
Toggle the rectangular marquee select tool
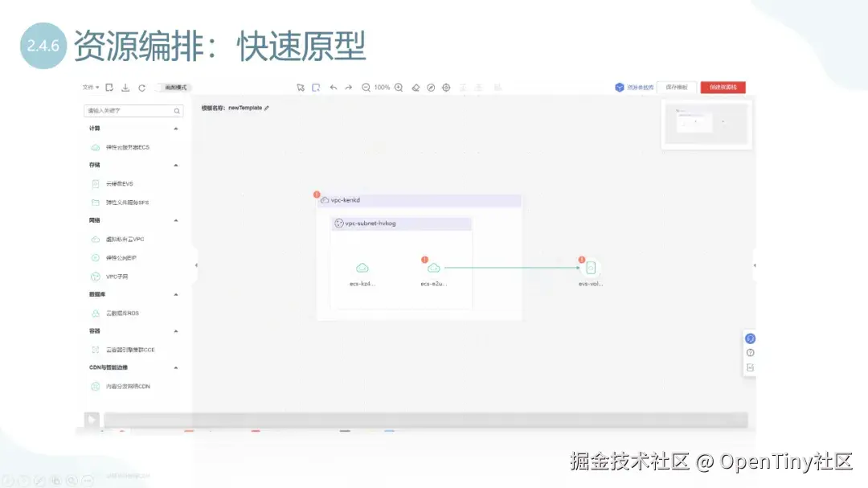(315, 88)
